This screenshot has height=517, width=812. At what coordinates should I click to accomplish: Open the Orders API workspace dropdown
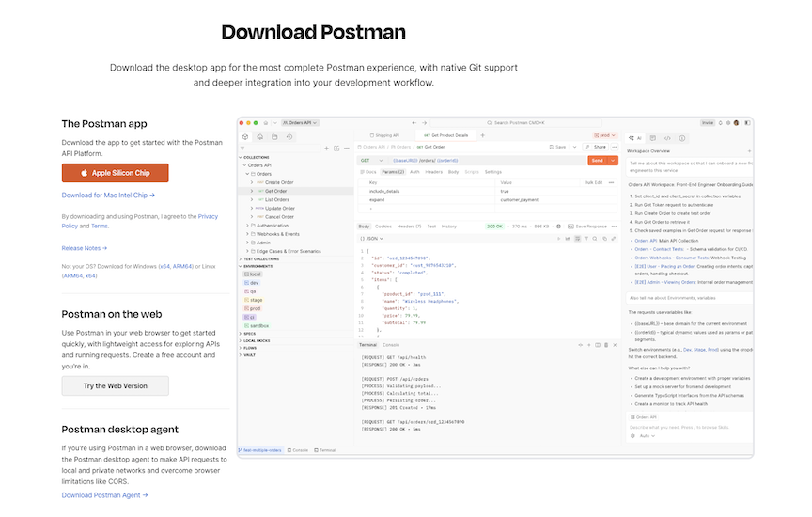click(300, 123)
